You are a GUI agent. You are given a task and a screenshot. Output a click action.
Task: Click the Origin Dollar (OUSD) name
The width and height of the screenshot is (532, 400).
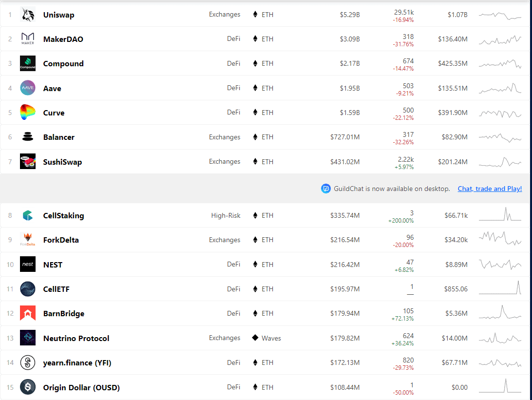[81, 388]
